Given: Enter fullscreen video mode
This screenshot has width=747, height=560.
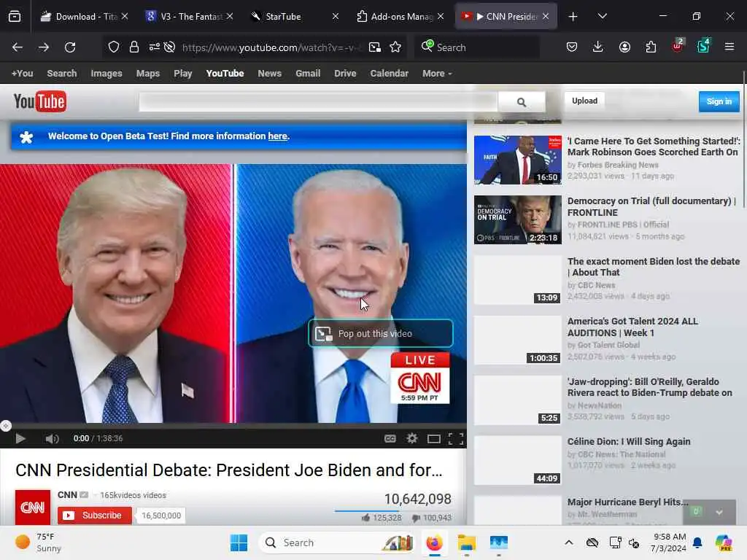Looking at the screenshot, I should pyautogui.click(x=456, y=438).
